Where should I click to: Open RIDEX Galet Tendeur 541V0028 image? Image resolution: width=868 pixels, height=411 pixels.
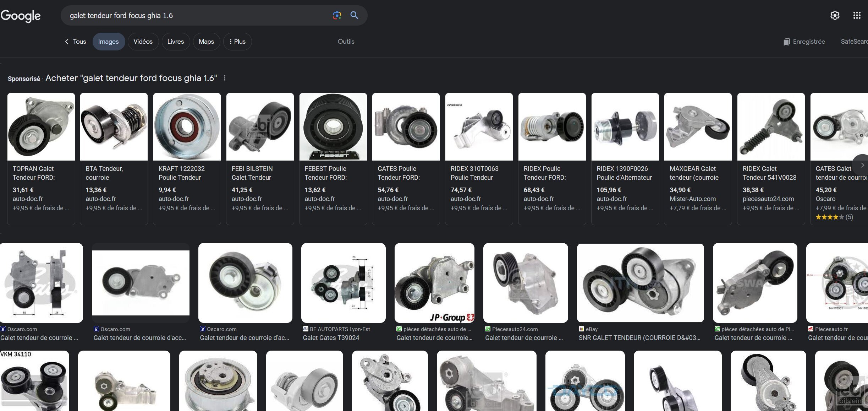771,127
